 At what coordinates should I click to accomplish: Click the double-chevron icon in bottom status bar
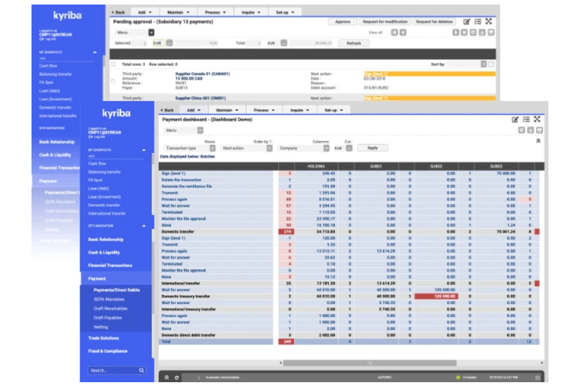(166, 378)
